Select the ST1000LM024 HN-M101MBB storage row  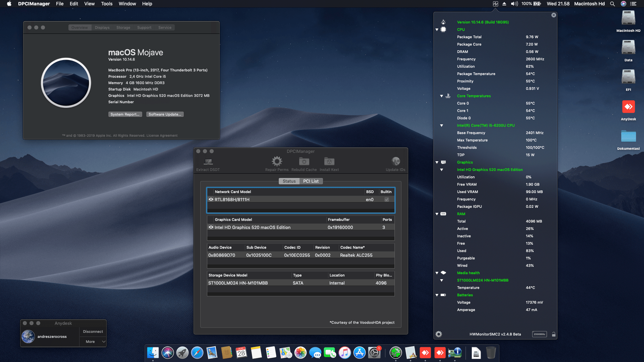coord(301,283)
